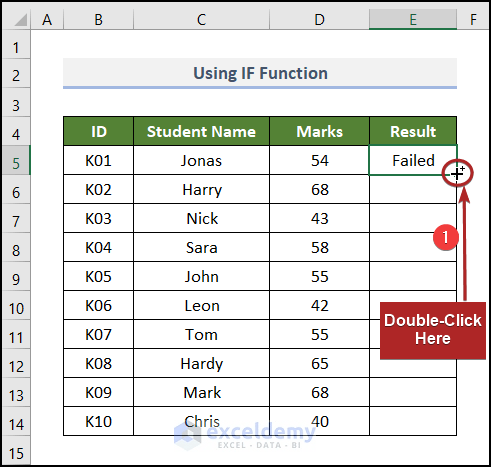Screen dimensions: 491x467
Task: Select row 7 header
Action: tap(16, 218)
